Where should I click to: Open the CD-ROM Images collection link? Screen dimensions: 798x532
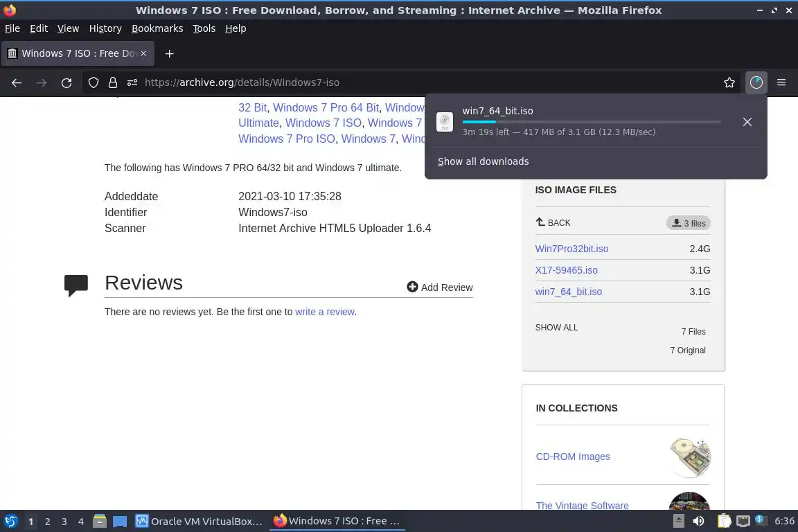(573, 456)
